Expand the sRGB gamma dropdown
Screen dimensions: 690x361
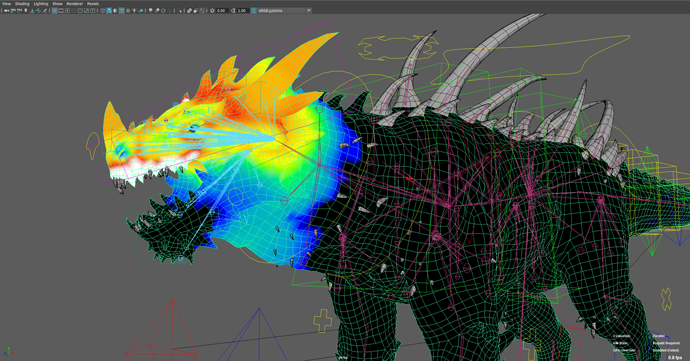coord(285,10)
